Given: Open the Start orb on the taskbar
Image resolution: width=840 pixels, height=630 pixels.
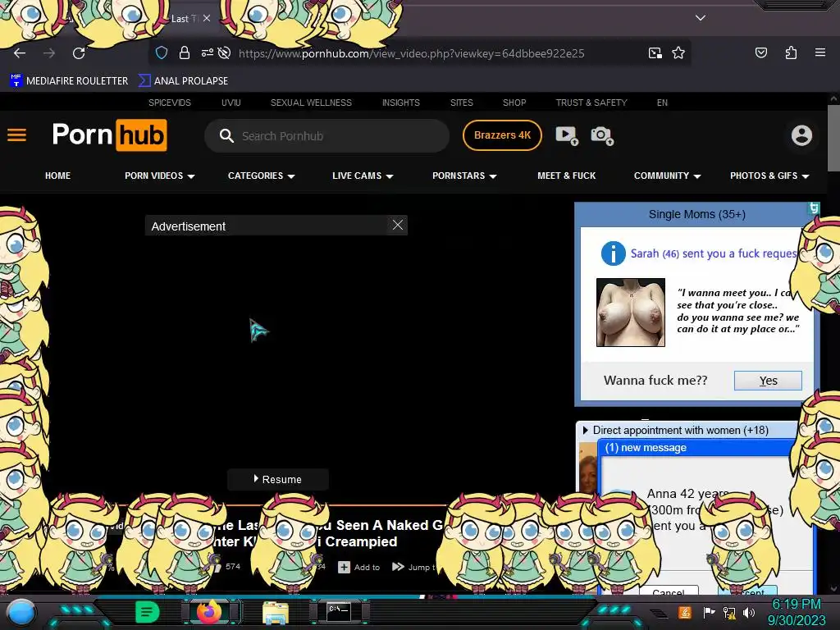Looking at the screenshot, I should pos(21,612).
